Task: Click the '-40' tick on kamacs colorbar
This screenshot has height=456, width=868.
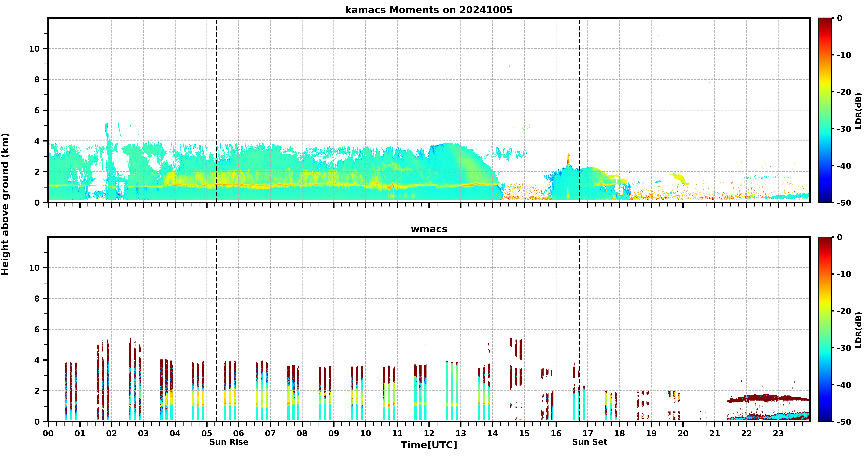Action: (844, 166)
